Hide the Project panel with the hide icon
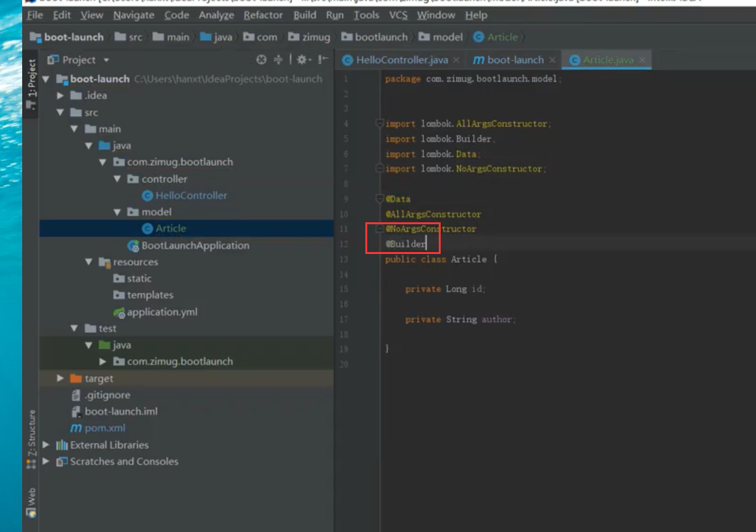The height and width of the screenshot is (532, 756). [323, 60]
